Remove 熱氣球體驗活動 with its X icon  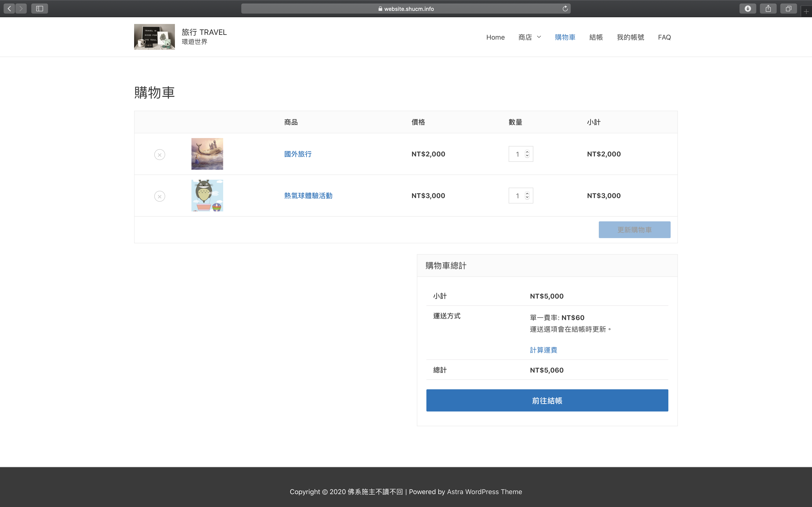[160, 196]
